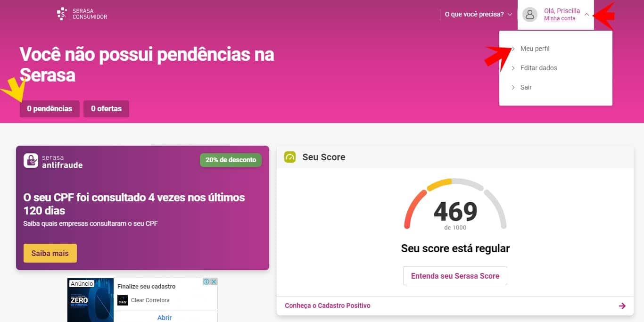Collapse the account menu chevron next to Priscilla
The height and width of the screenshot is (322, 644).
point(586,15)
